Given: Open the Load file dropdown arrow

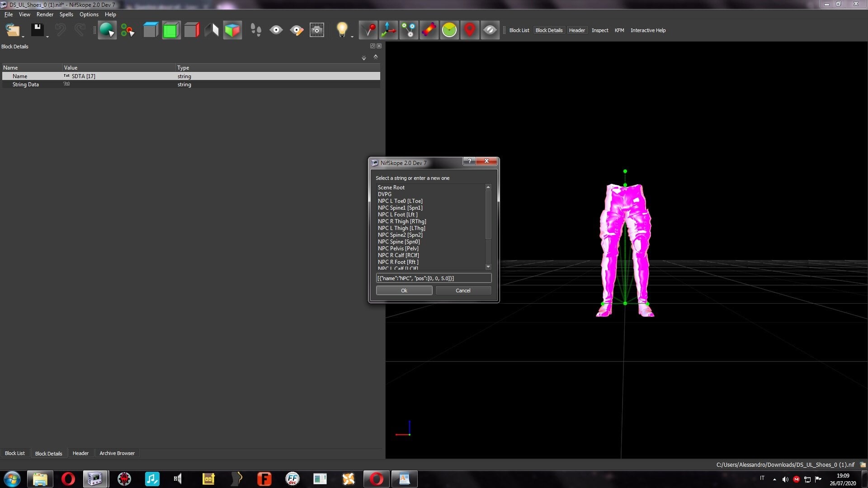Looking at the screenshot, I should [23, 36].
